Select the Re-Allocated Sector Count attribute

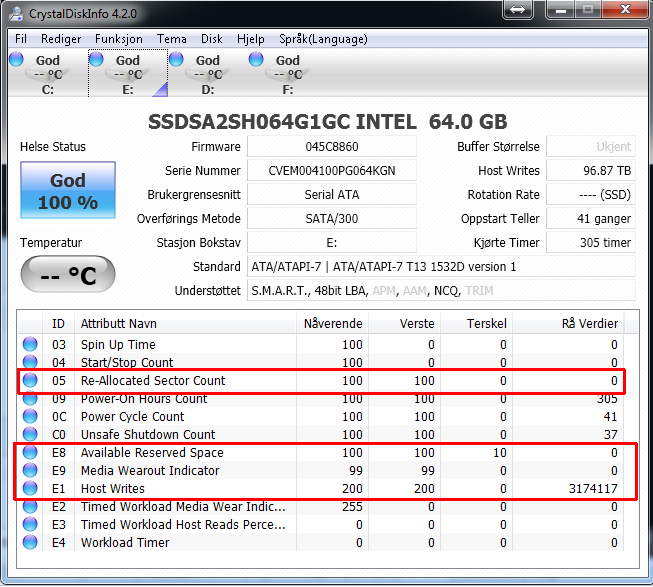(x=153, y=381)
